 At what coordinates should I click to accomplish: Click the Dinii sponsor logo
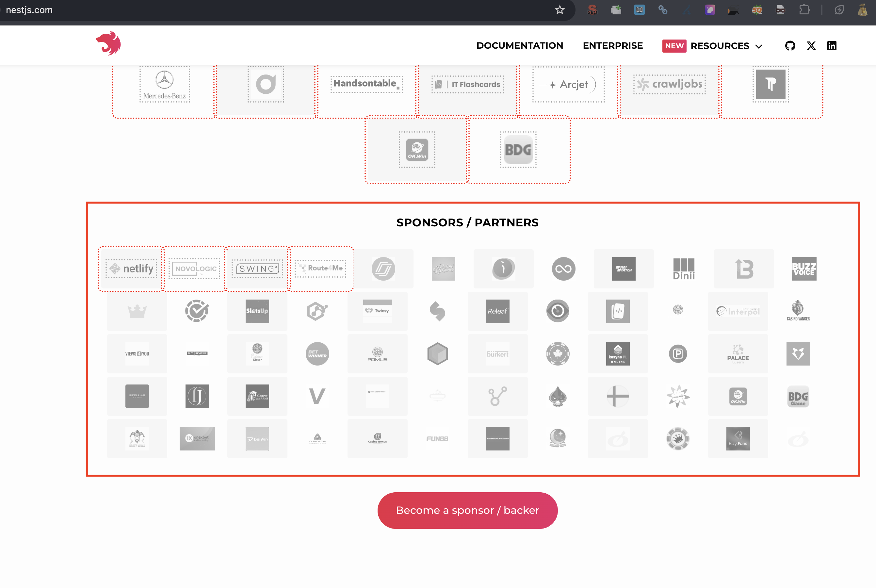684,269
